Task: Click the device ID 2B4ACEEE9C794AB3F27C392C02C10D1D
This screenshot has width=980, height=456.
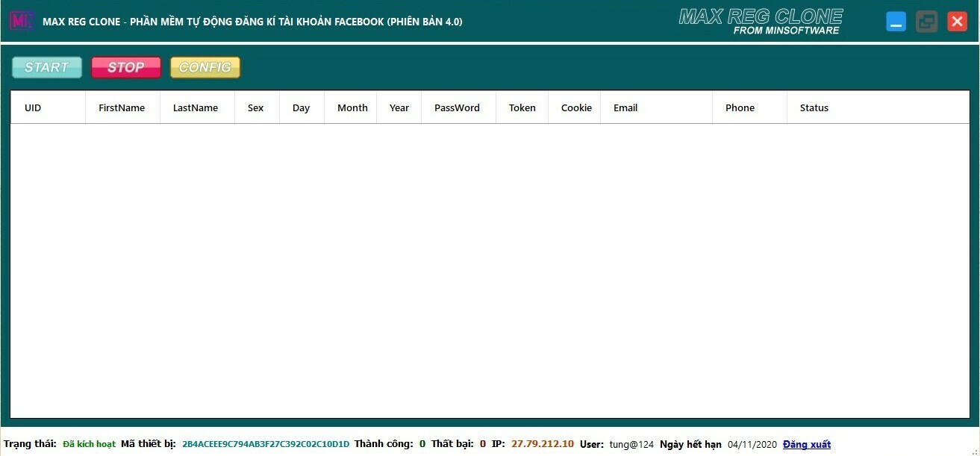Action: coord(266,444)
